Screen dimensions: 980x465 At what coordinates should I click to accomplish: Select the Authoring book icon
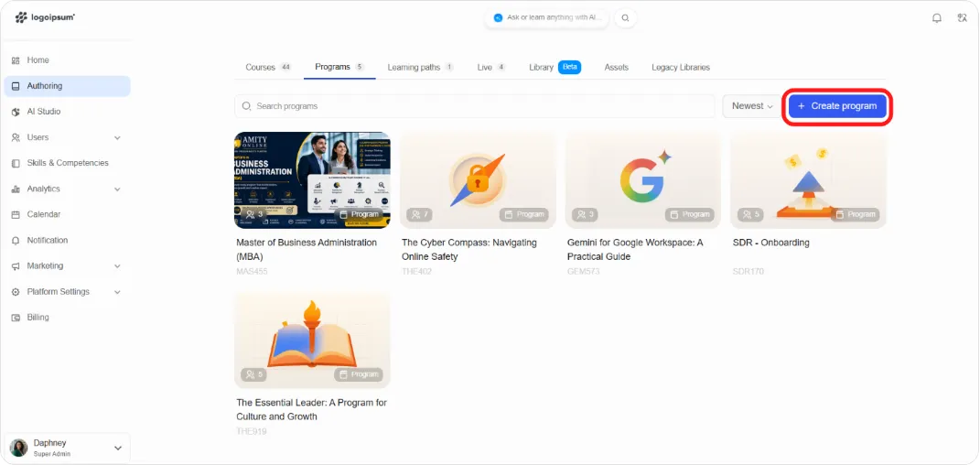[16, 86]
